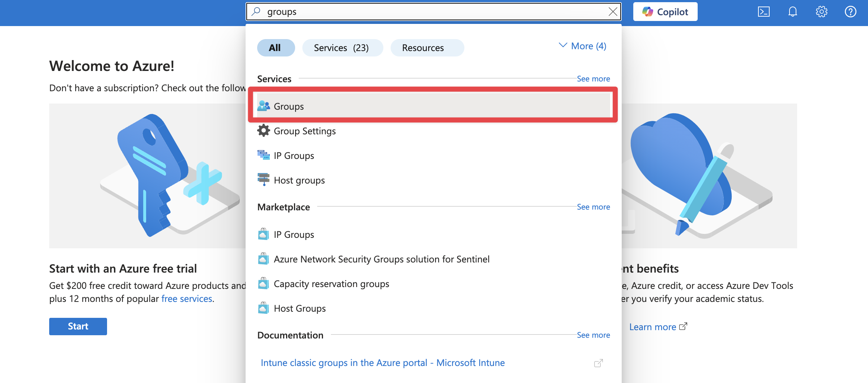Open IP Groups under Services
The width and height of the screenshot is (868, 383).
click(x=433, y=156)
